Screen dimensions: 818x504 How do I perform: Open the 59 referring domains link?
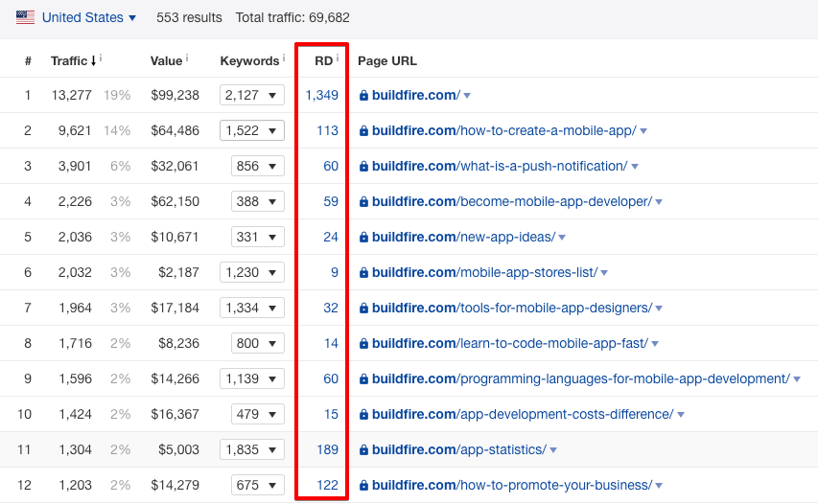331,202
